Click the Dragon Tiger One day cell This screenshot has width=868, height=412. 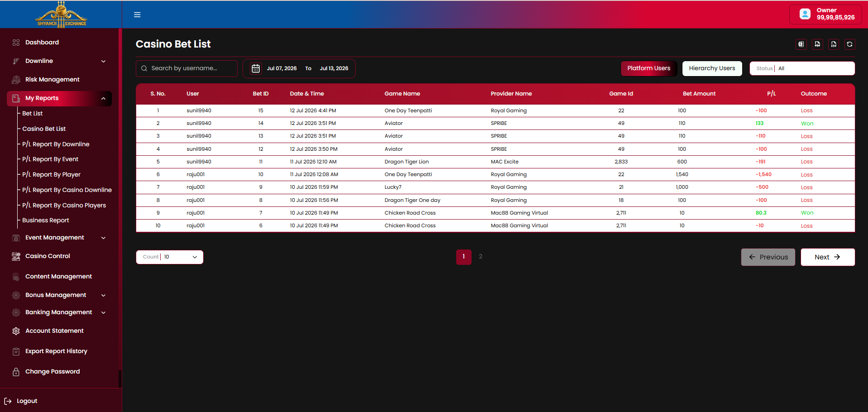[x=412, y=200]
